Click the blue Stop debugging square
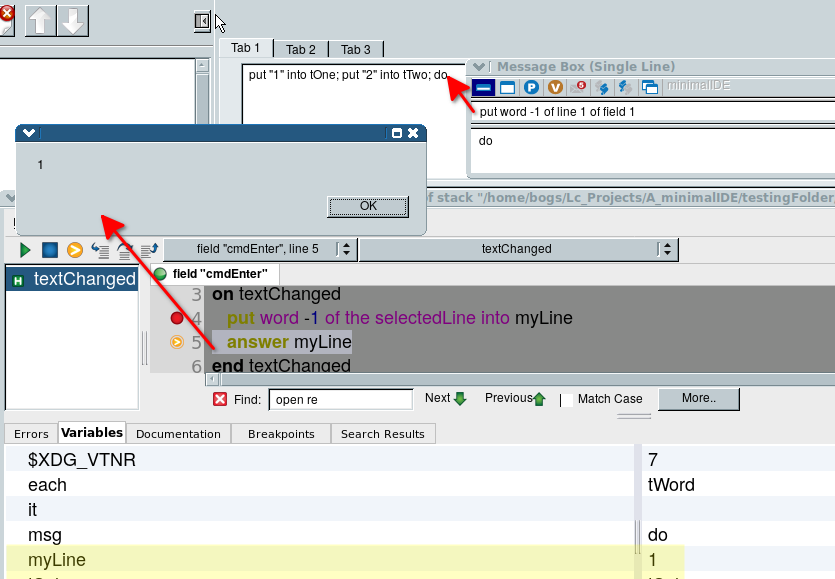Viewport: 835px width, 579px height. (x=50, y=250)
